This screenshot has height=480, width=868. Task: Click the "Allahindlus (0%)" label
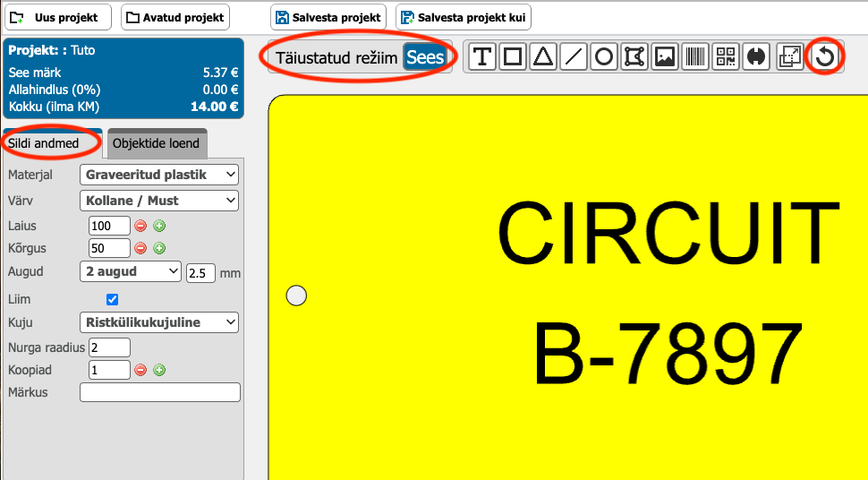click(55, 90)
